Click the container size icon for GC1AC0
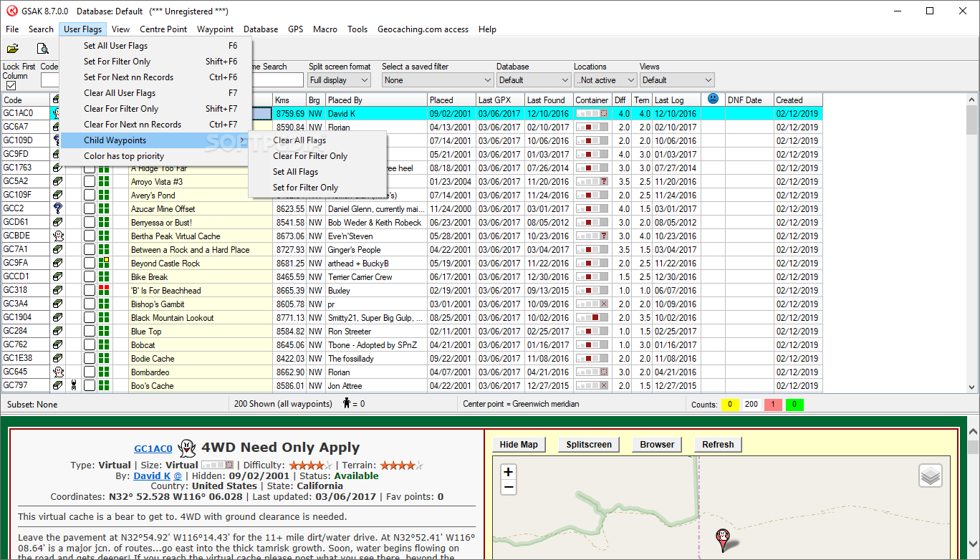 pos(592,114)
